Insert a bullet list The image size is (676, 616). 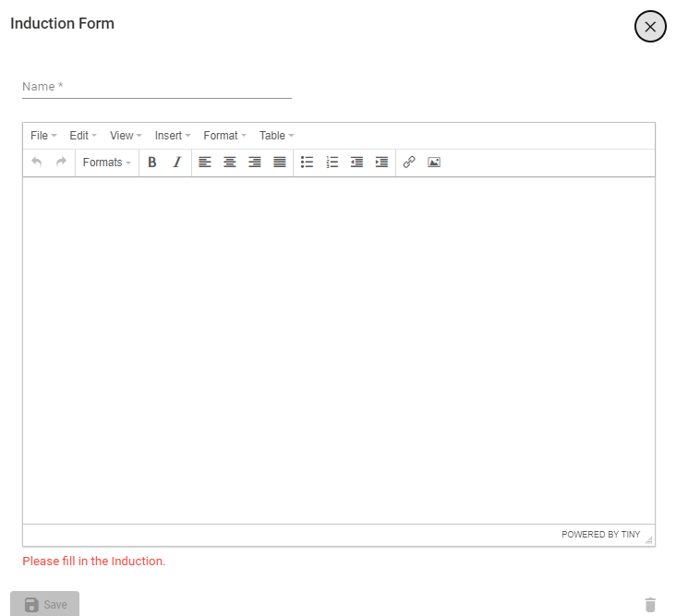pyautogui.click(x=307, y=163)
